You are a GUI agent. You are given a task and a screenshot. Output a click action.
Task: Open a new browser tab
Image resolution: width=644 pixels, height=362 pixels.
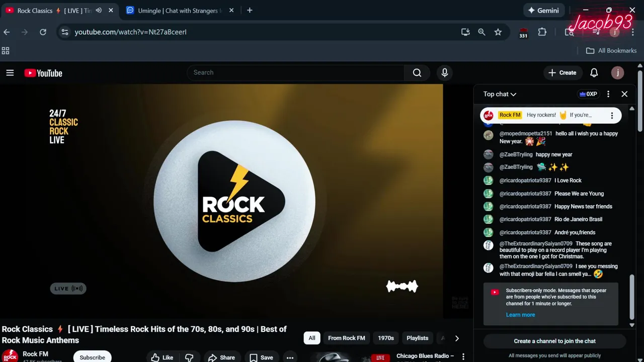(250, 10)
